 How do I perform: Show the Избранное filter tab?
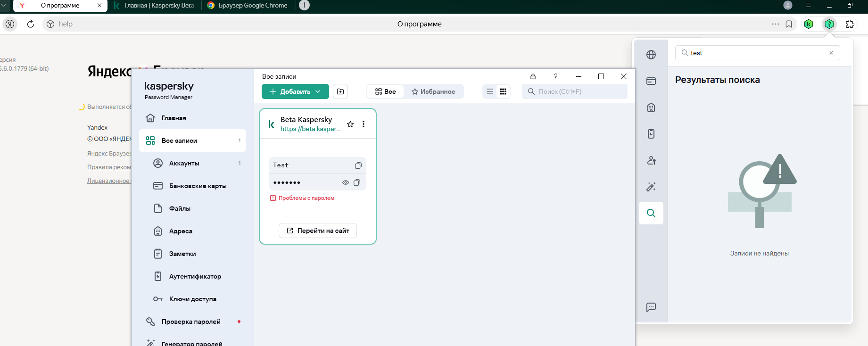[433, 91]
